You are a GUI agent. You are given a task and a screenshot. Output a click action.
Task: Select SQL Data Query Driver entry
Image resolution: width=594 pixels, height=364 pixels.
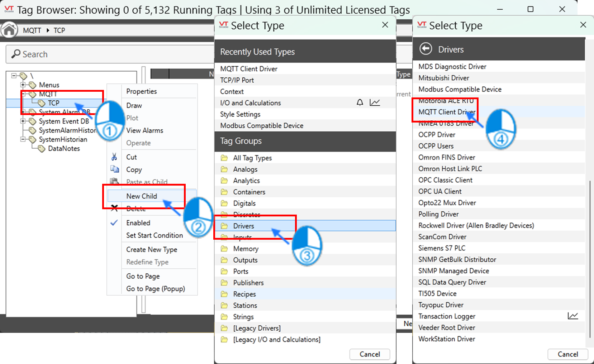[499, 282]
